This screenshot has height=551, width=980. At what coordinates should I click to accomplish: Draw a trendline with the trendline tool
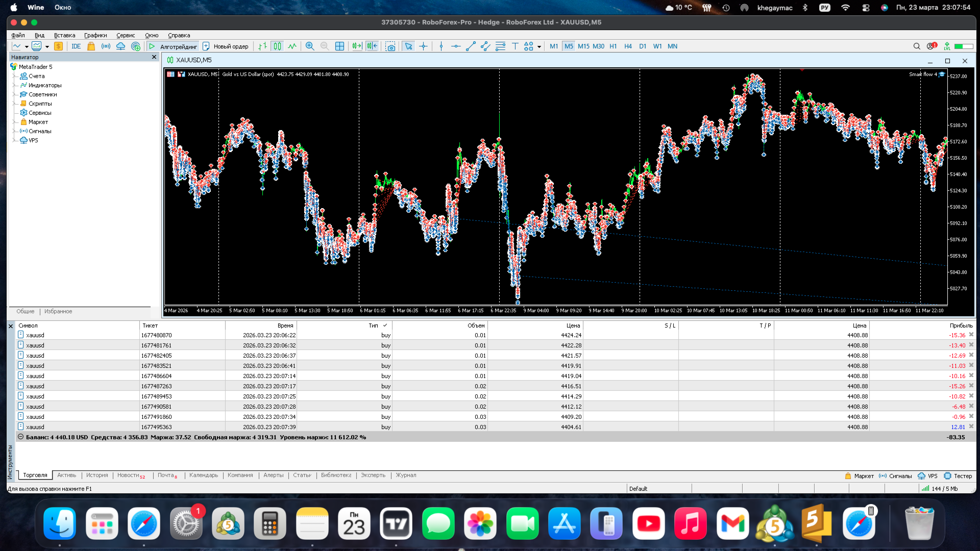471,46
